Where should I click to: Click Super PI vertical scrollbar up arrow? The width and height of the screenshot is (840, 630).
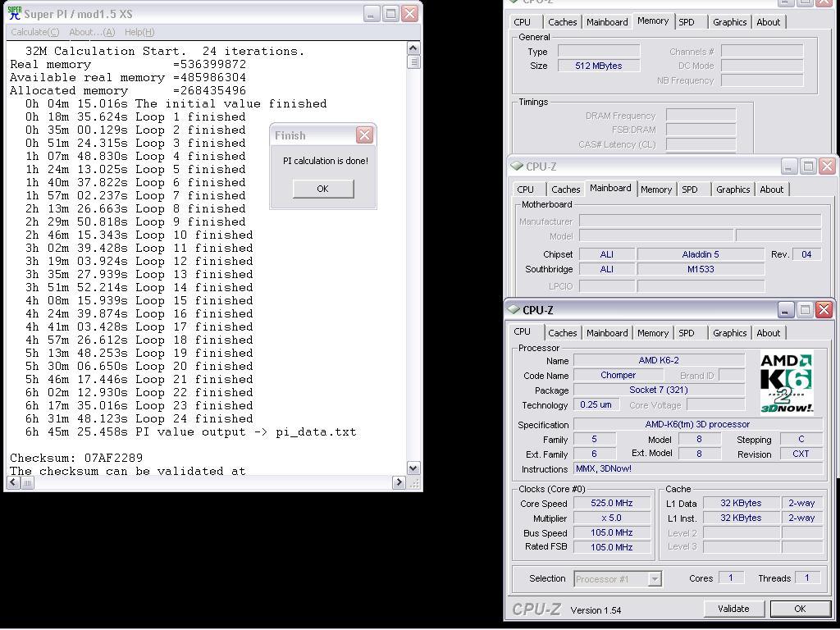coord(413,48)
